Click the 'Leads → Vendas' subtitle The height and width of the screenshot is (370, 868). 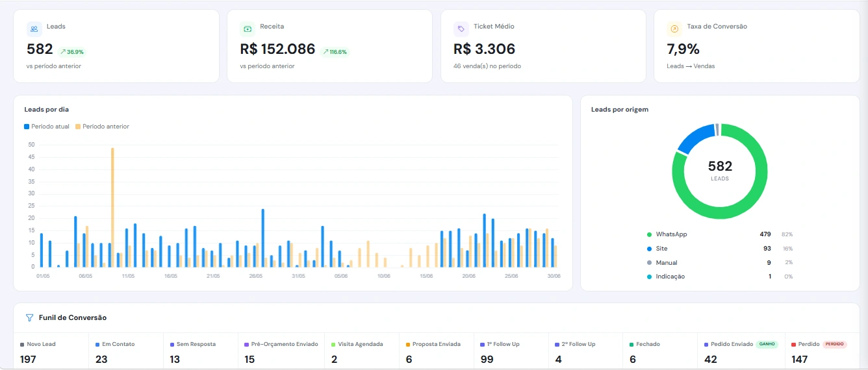pyautogui.click(x=691, y=66)
